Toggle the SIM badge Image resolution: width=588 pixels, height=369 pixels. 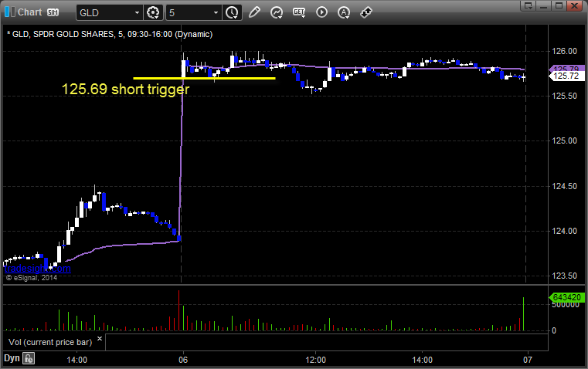click(53, 12)
